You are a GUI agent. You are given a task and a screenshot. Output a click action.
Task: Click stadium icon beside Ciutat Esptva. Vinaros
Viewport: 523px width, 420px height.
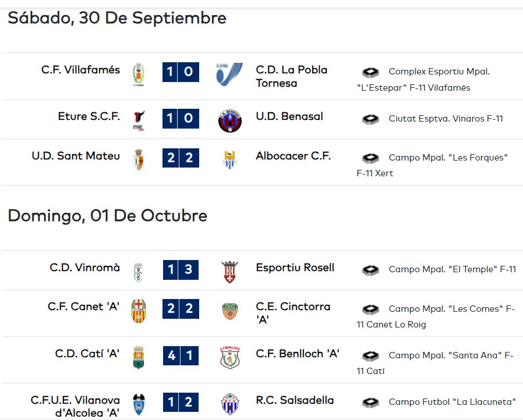click(x=370, y=119)
